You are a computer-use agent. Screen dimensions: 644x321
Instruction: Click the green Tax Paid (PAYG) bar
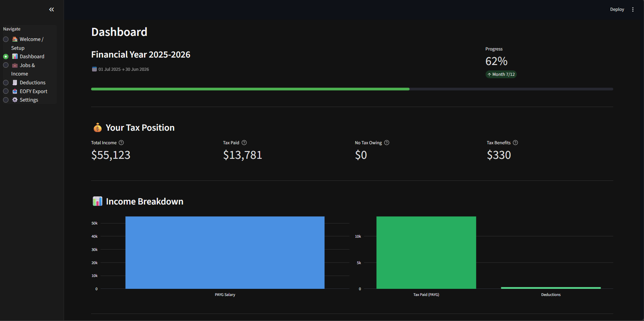click(426, 253)
